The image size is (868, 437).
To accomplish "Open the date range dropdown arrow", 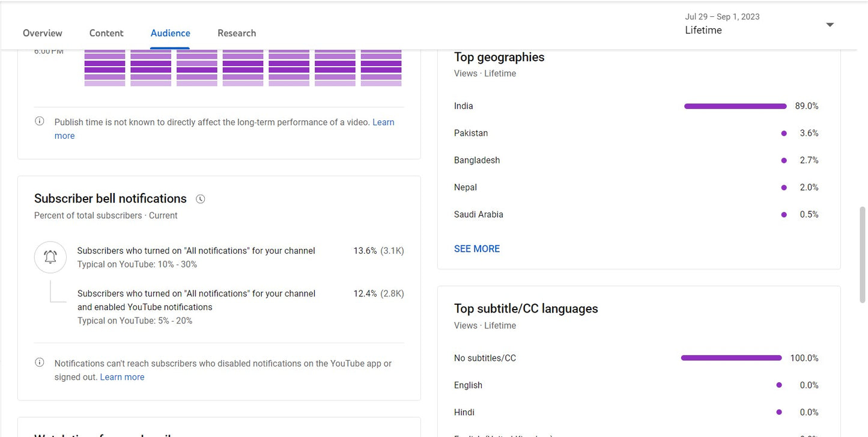I will coord(830,25).
